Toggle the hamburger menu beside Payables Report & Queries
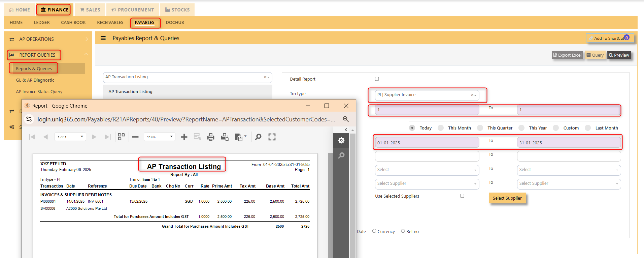The height and width of the screenshot is (258, 644). coord(103,38)
